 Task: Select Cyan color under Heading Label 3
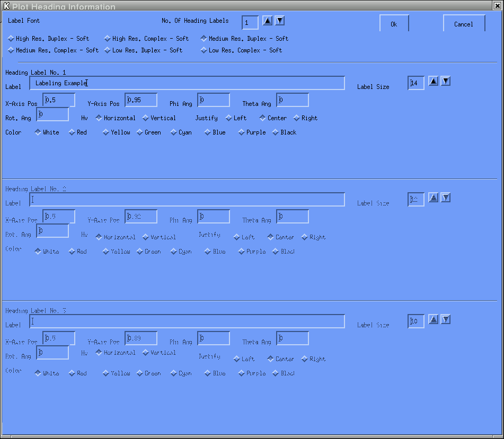(181, 373)
